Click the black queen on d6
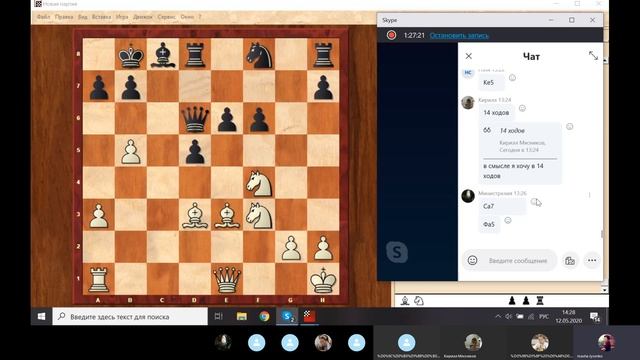Screen dimensions: 640x360 click(x=195, y=119)
